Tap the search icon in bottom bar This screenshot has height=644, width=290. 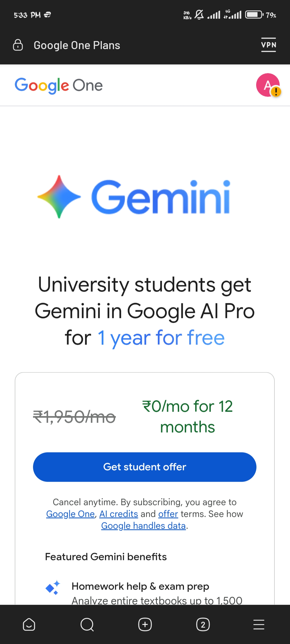pyautogui.click(x=87, y=624)
